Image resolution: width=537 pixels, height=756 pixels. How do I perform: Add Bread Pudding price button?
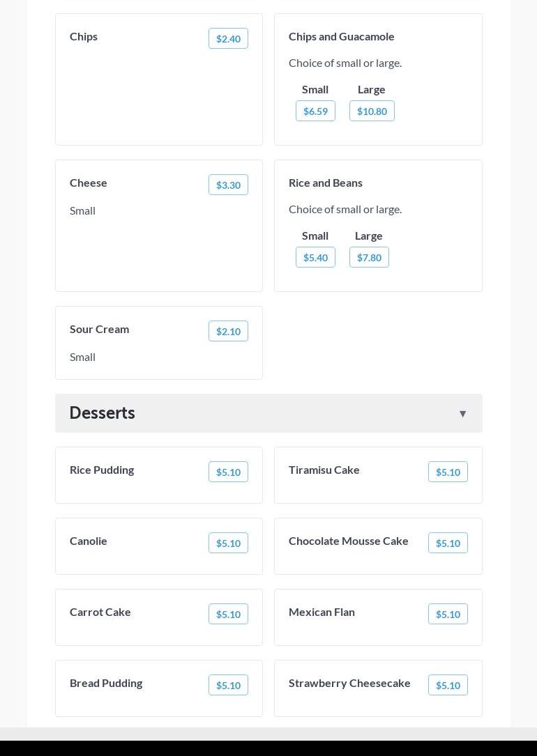point(228,685)
